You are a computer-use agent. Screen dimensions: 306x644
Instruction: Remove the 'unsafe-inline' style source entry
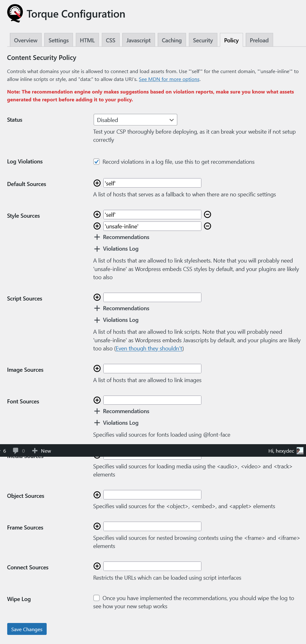point(207,226)
